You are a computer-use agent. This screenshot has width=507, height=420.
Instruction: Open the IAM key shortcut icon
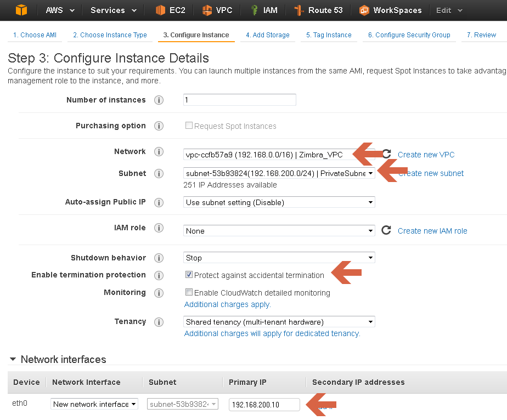tap(255, 10)
